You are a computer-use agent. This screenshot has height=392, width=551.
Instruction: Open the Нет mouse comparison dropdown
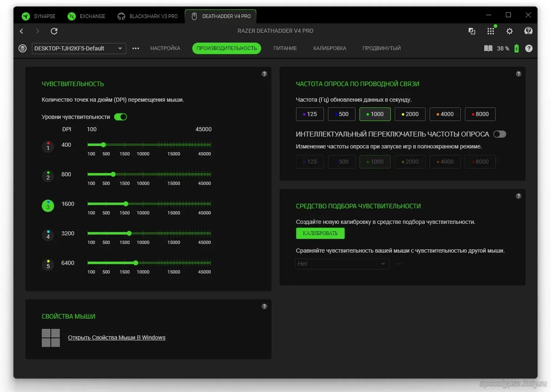click(342, 264)
